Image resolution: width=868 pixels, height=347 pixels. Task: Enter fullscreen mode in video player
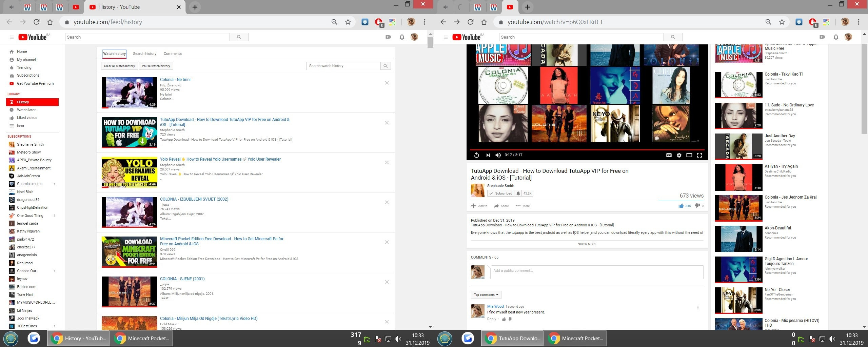pyautogui.click(x=699, y=155)
